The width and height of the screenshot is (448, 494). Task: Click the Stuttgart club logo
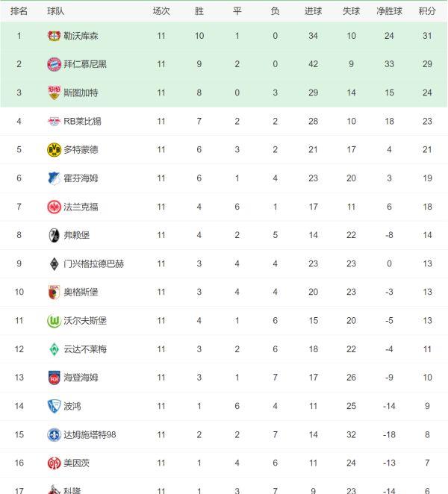tap(54, 93)
